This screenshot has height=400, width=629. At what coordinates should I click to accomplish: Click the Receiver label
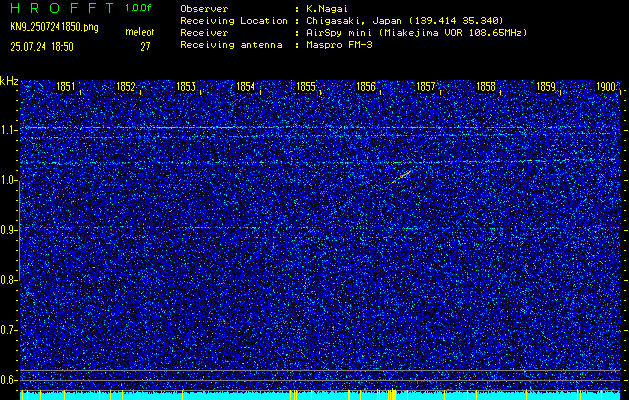[x=204, y=33]
